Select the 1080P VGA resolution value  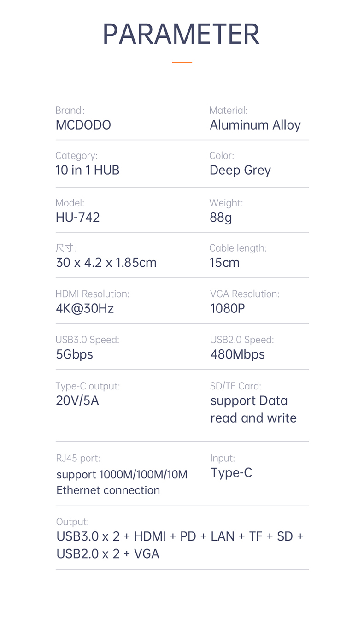228,308
